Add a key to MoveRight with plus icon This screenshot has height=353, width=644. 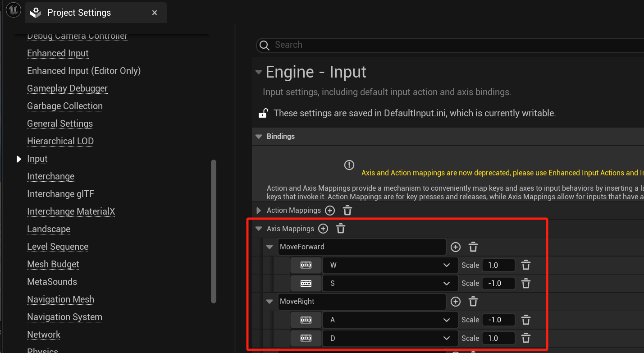pyautogui.click(x=456, y=302)
